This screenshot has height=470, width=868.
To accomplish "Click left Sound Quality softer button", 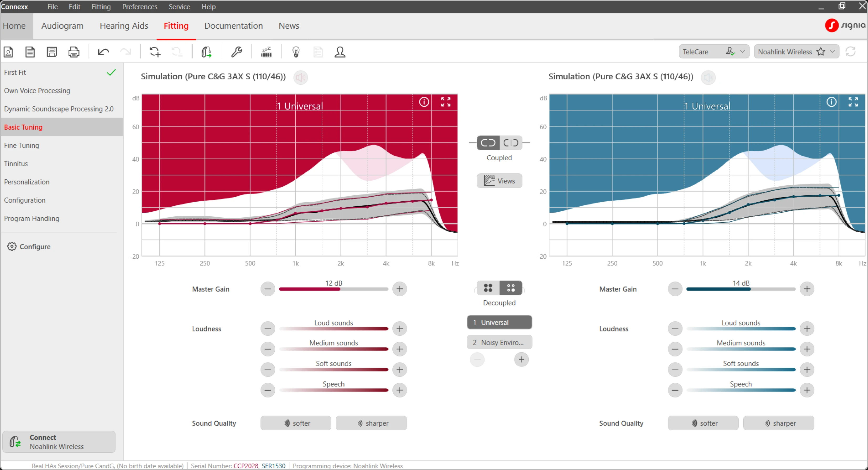I will tap(296, 423).
